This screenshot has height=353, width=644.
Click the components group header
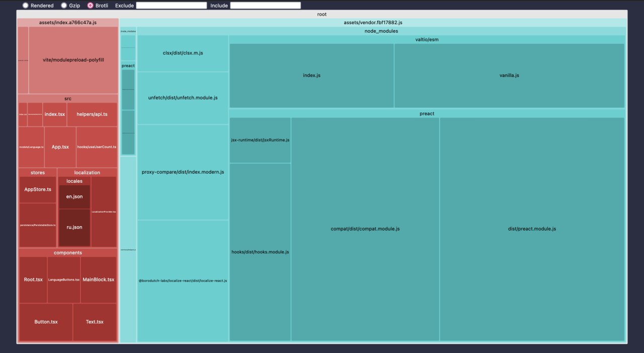click(x=68, y=253)
